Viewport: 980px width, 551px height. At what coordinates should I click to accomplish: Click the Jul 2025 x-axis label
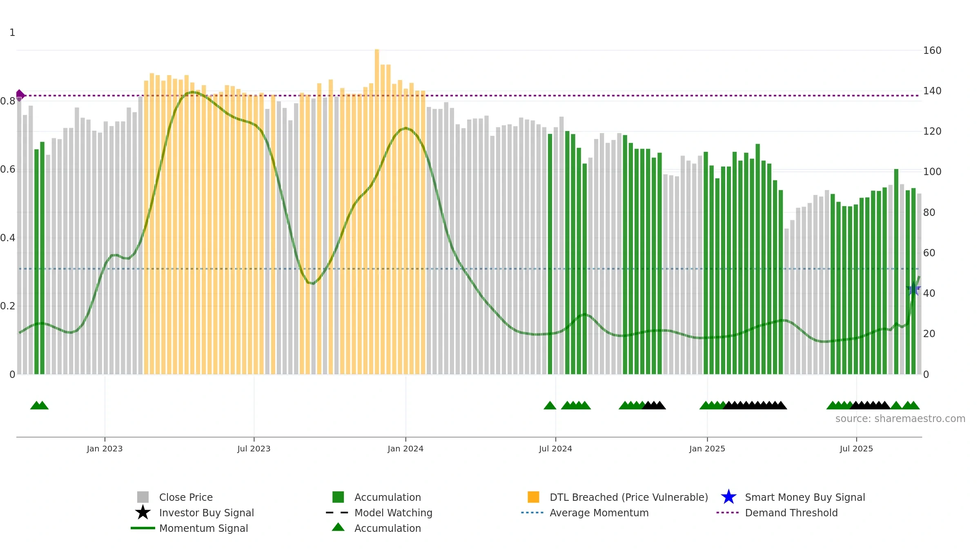click(x=856, y=449)
